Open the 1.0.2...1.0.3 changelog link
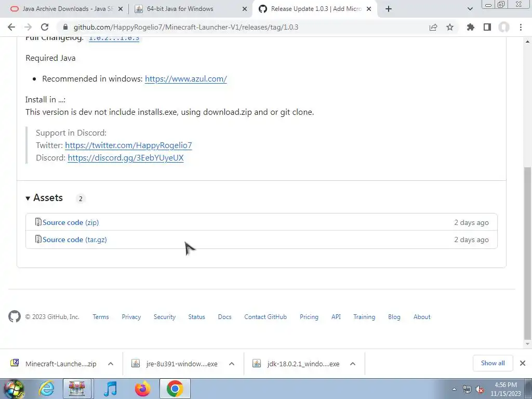The width and height of the screenshot is (532, 399). tap(114, 38)
